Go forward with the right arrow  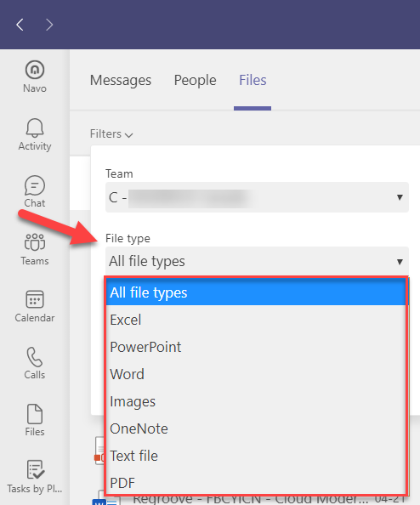pos(49,25)
